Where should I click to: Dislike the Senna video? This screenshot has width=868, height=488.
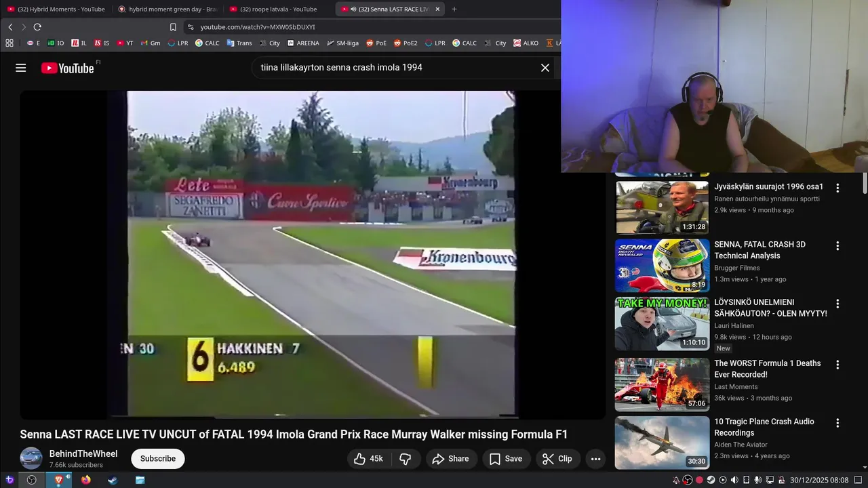[406, 459]
